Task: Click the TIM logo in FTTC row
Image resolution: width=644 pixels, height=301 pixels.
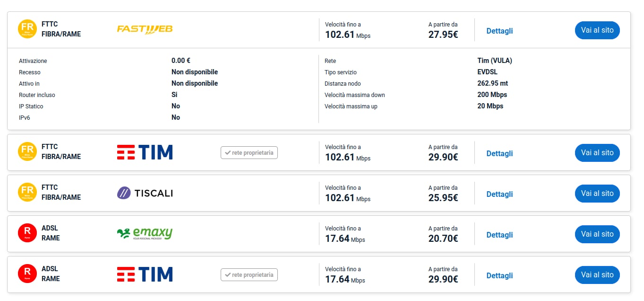Action: tap(145, 152)
